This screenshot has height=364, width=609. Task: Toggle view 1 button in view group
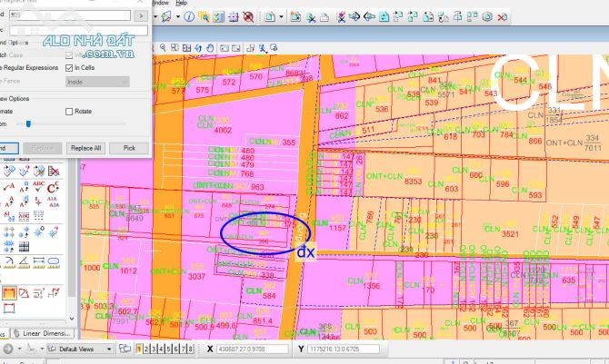[x=139, y=349]
